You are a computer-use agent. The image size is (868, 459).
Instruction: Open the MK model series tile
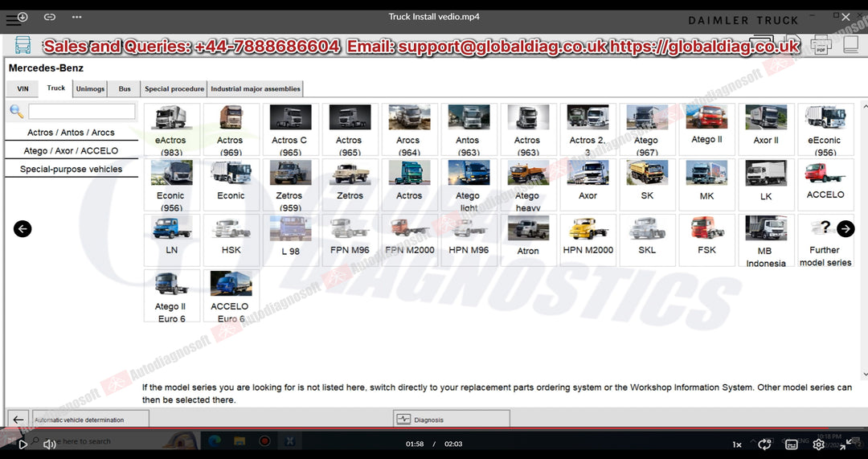pyautogui.click(x=706, y=184)
